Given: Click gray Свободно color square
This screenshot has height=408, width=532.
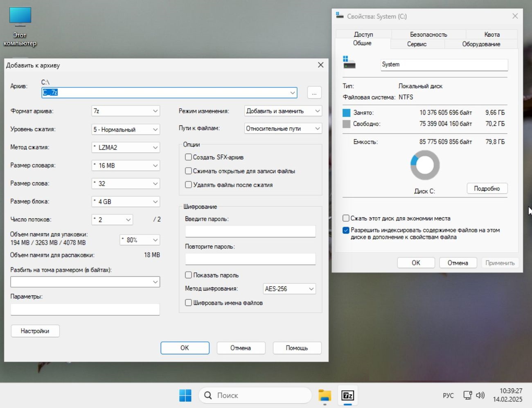Looking at the screenshot, I should 346,124.
